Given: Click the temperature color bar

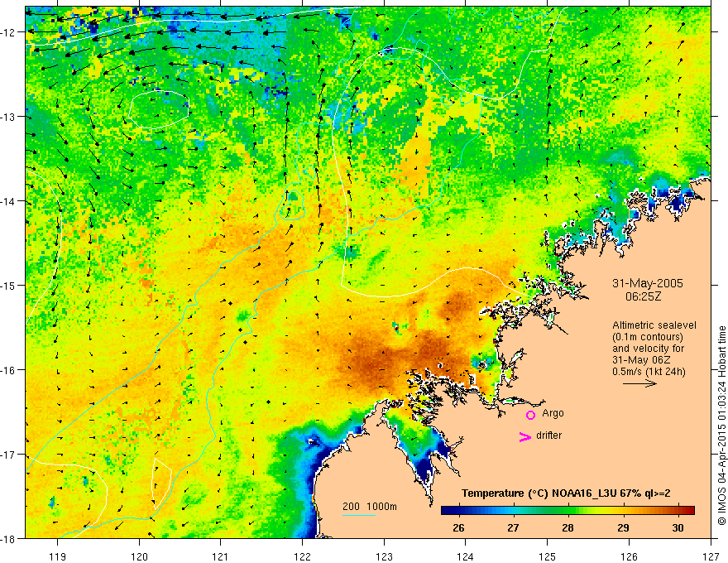Looking at the screenshot, I should [x=568, y=510].
